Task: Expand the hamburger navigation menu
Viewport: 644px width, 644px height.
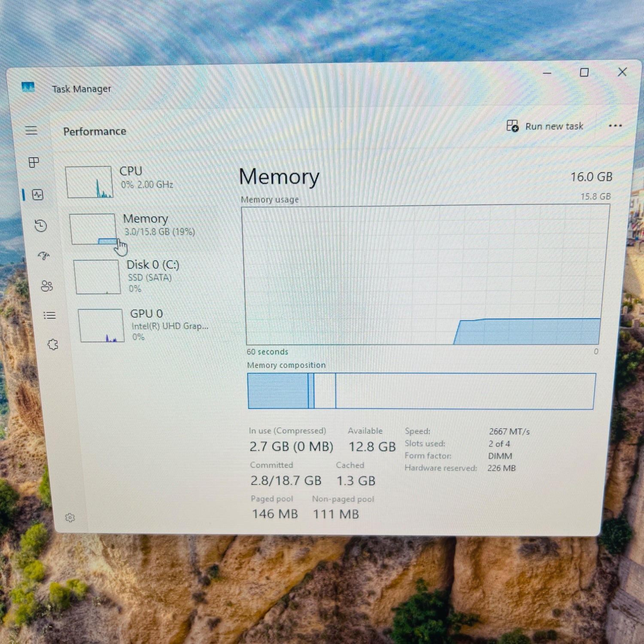Action: pyautogui.click(x=31, y=131)
